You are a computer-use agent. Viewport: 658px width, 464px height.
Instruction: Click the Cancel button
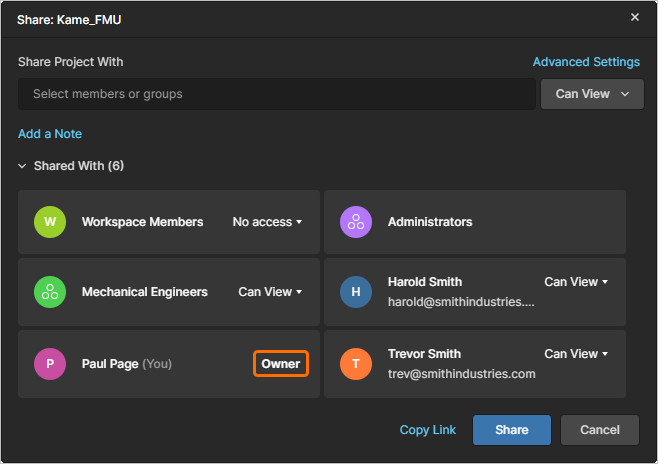point(600,430)
